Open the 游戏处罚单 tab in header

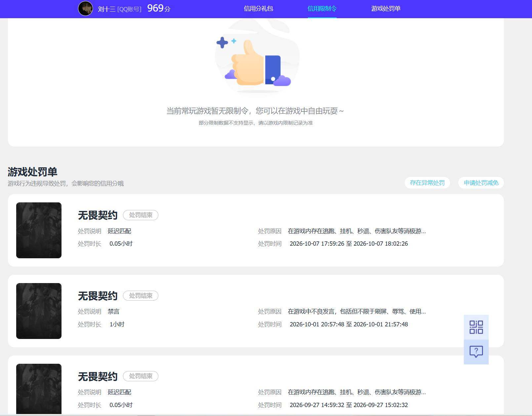(386, 9)
